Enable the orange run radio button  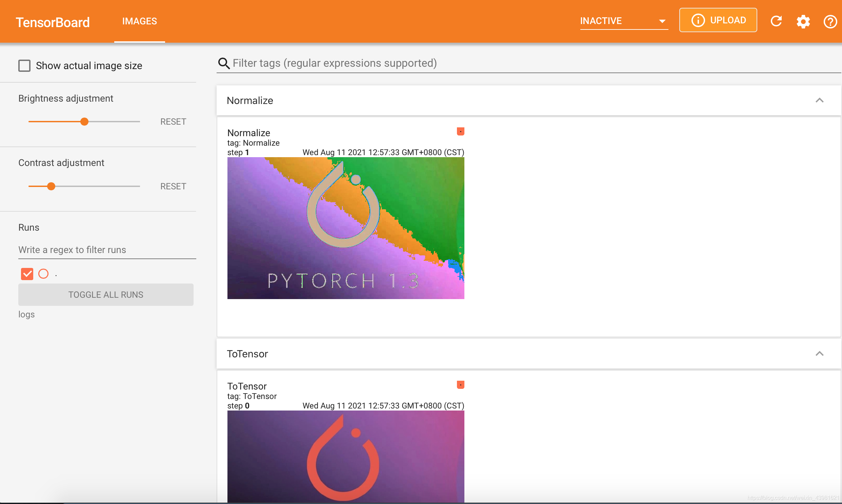pos(43,274)
